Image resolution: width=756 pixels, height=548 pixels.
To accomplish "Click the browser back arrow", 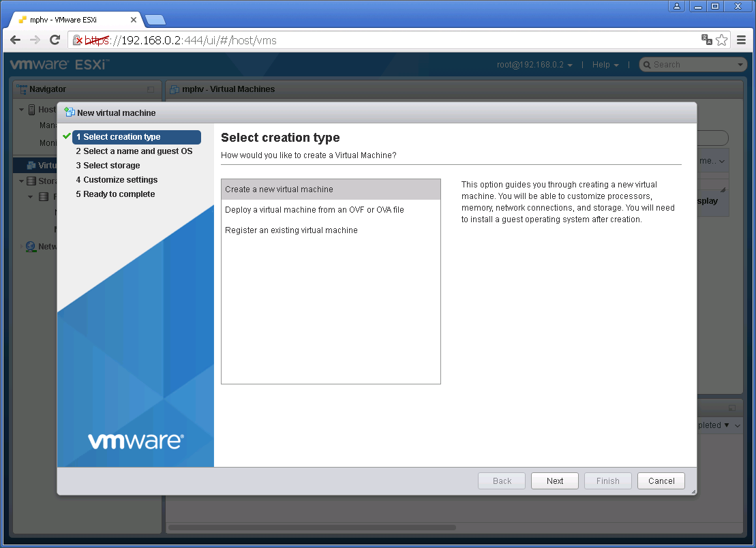I will click(x=16, y=40).
